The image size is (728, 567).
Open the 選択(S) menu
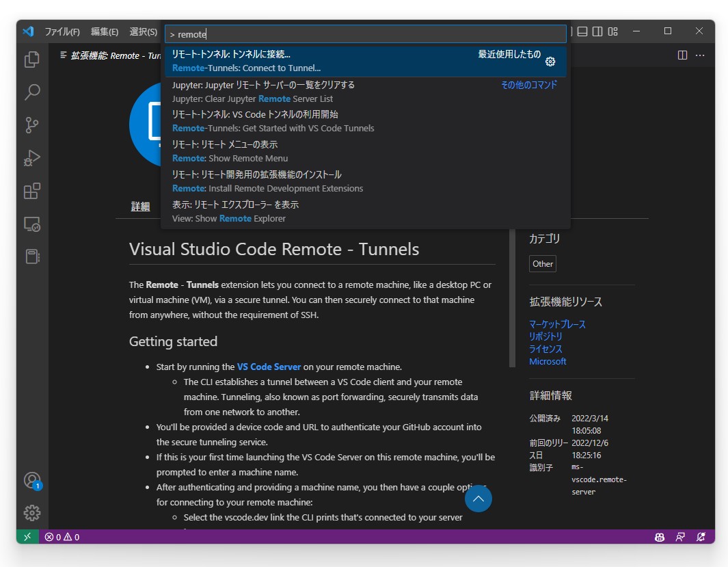point(143,31)
